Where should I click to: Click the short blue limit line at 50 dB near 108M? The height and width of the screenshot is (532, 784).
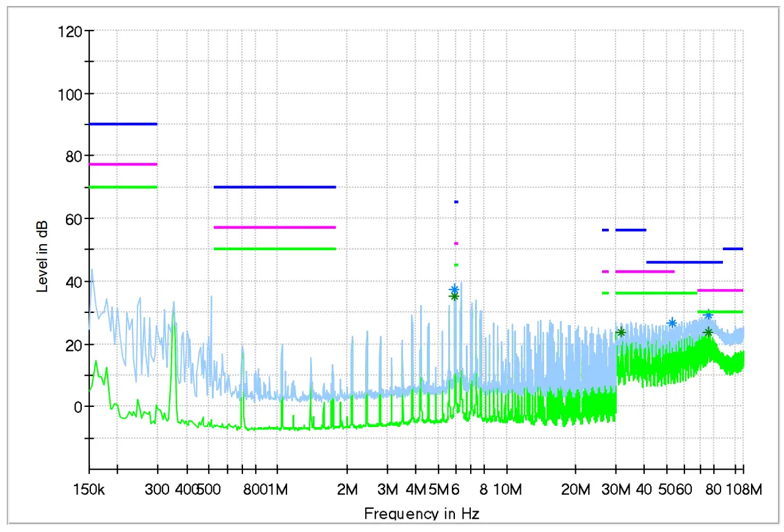coord(733,249)
